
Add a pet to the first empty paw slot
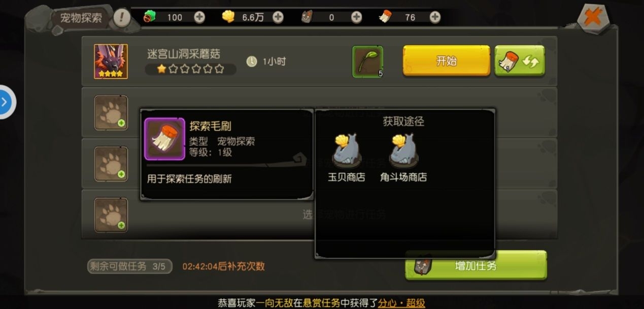pos(111,113)
